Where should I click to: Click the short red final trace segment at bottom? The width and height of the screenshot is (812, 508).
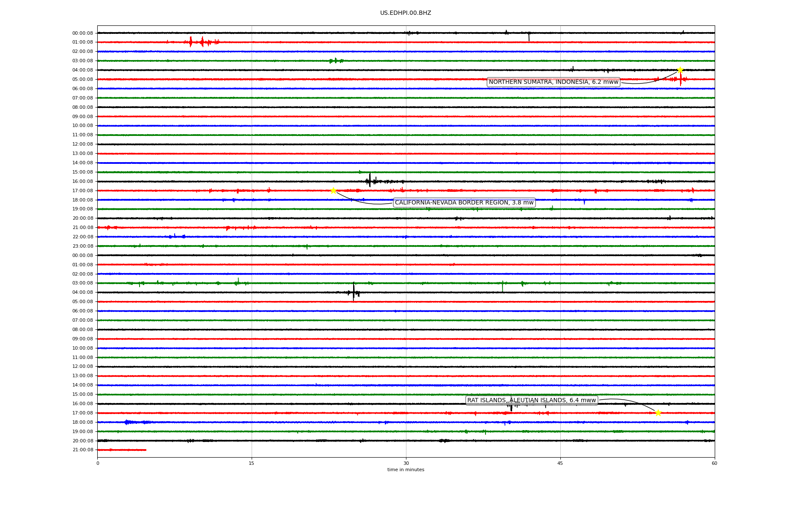coord(123,450)
